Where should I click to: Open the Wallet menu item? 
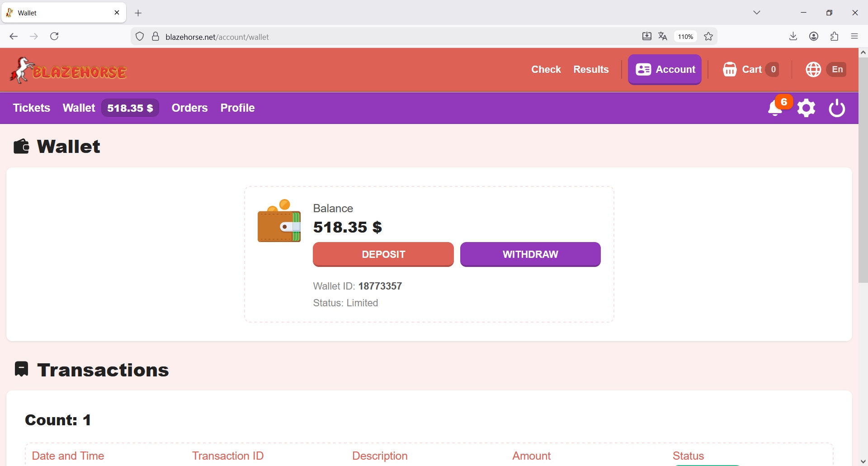79,108
